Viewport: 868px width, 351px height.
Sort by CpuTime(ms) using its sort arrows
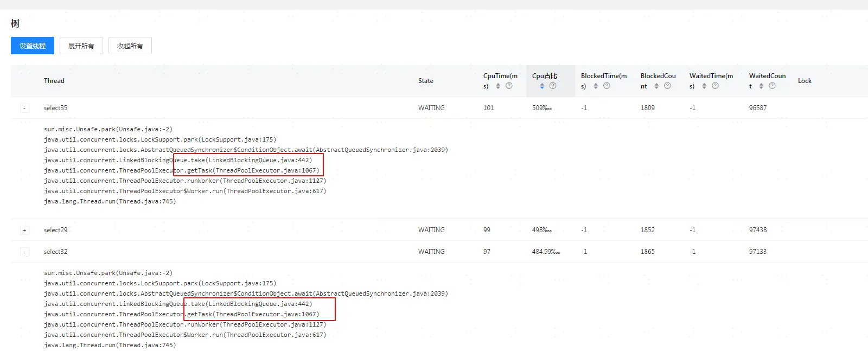pos(498,86)
